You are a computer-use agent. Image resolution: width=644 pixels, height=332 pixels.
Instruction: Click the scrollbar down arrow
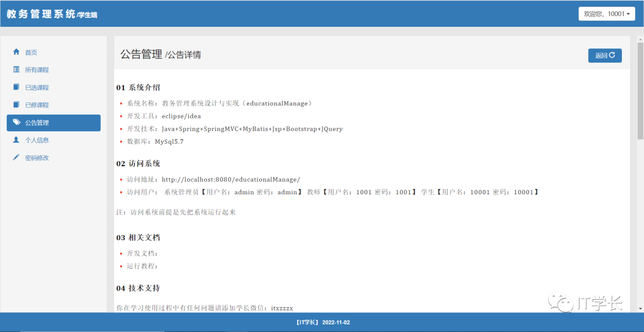coord(640,308)
